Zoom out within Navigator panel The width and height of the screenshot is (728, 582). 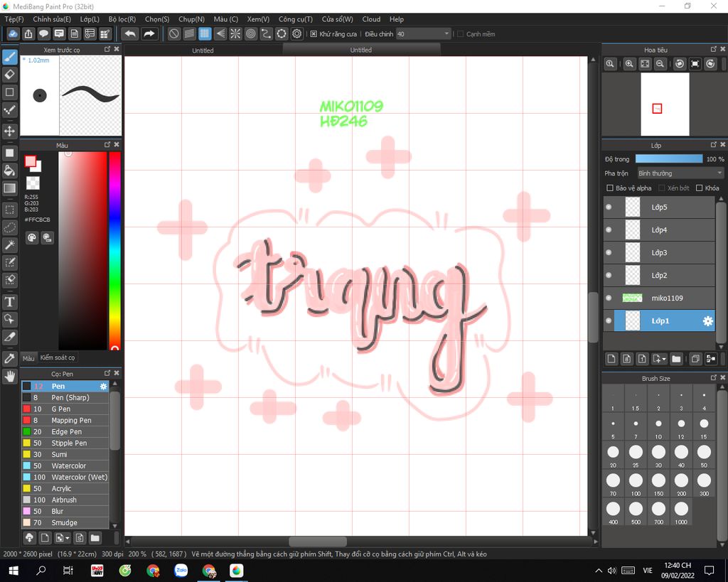[x=660, y=64]
